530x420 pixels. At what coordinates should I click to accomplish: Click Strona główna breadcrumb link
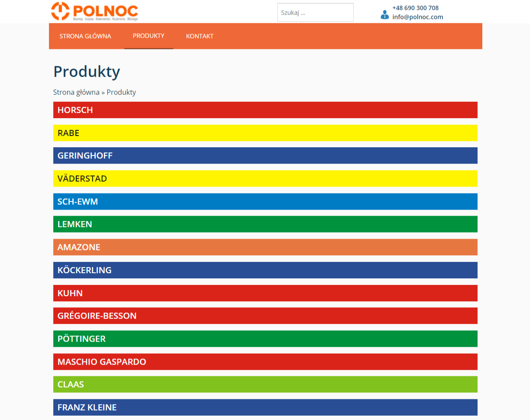pyautogui.click(x=76, y=92)
